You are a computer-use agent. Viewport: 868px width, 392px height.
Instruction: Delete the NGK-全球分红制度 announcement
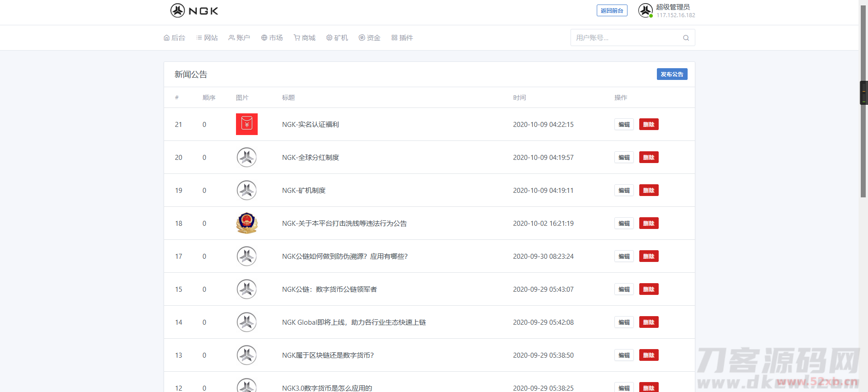click(649, 158)
